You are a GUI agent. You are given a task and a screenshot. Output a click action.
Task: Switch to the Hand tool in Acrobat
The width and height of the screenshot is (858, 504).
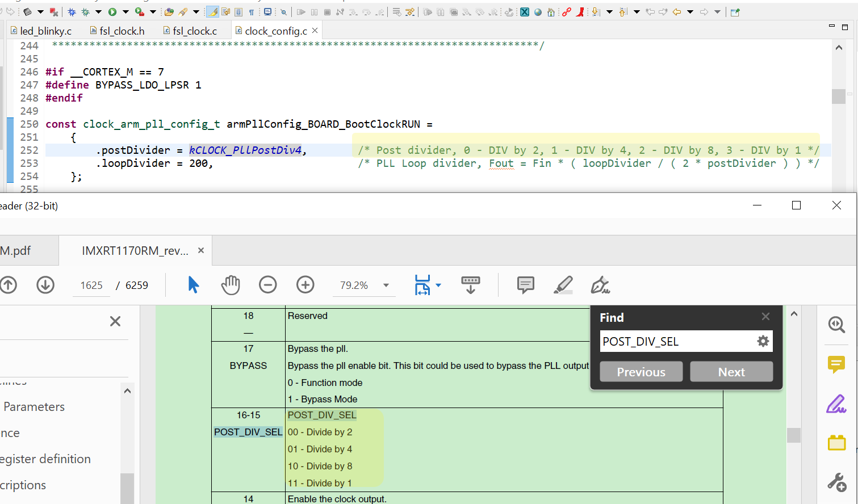click(x=231, y=285)
